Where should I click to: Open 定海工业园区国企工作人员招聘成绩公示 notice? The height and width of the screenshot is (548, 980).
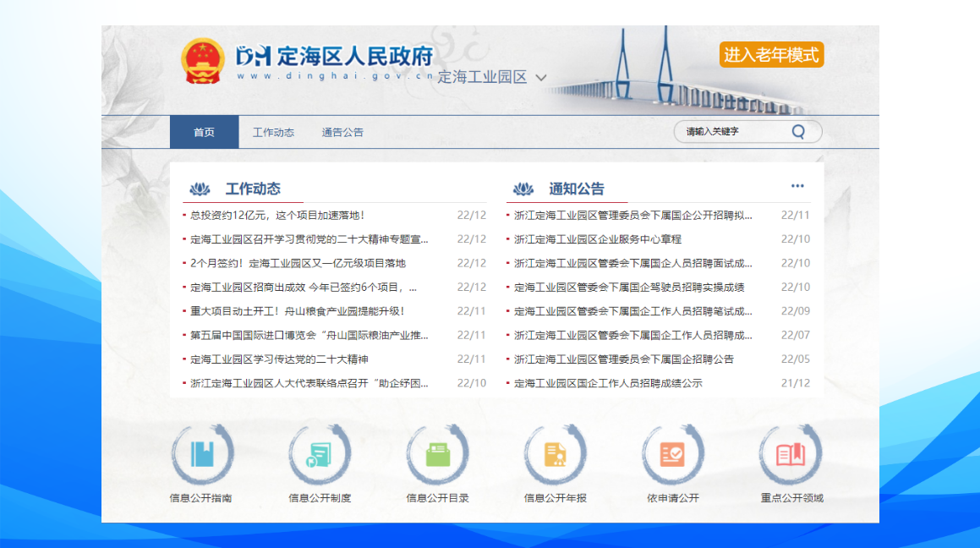tap(608, 383)
